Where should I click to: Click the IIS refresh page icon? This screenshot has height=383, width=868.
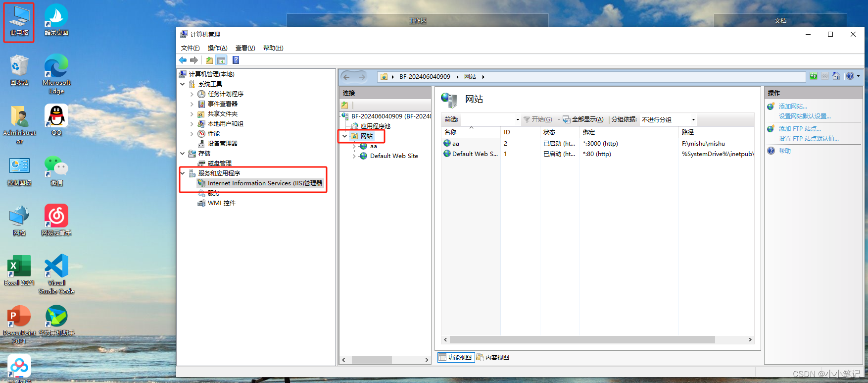coord(814,76)
